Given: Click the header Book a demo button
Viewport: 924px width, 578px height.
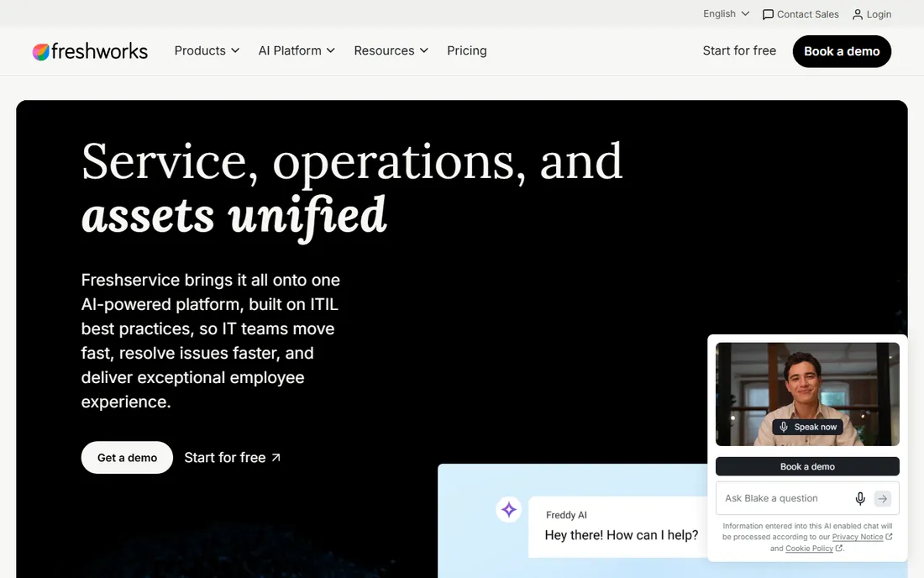Looking at the screenshot, I should coord(842,51).
